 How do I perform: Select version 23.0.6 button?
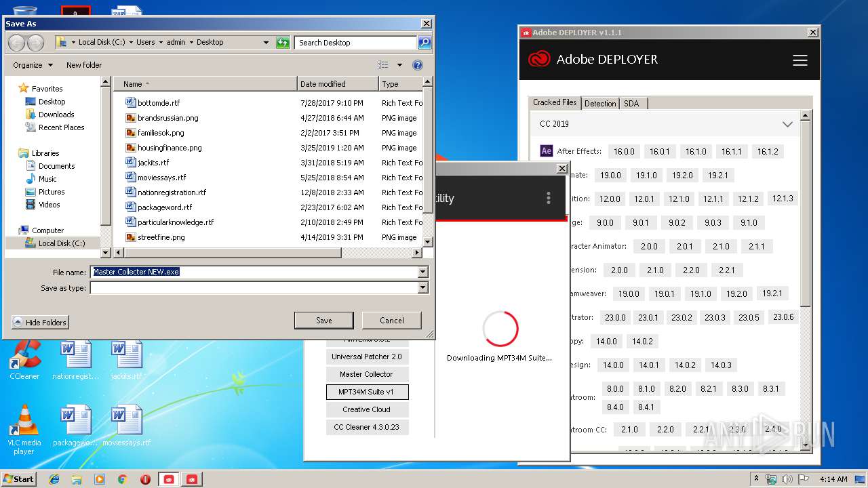(783, 317)
